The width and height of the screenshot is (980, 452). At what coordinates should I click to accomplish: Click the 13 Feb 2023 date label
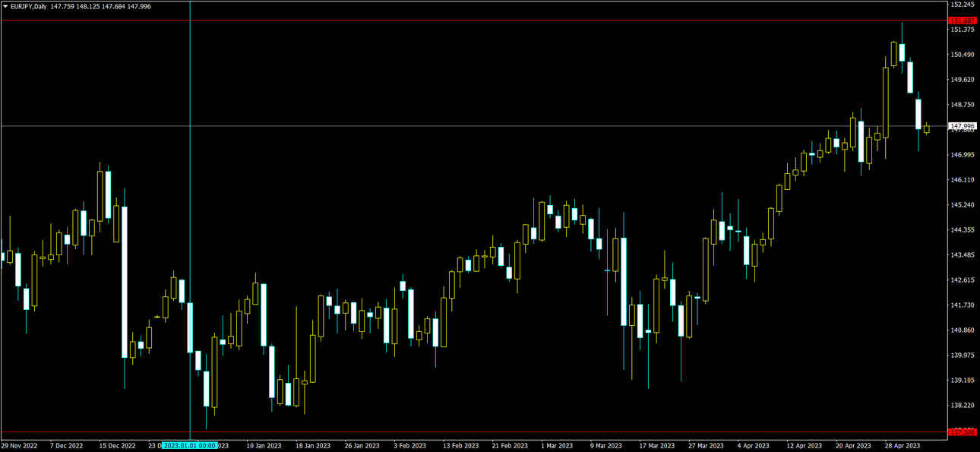460,446
